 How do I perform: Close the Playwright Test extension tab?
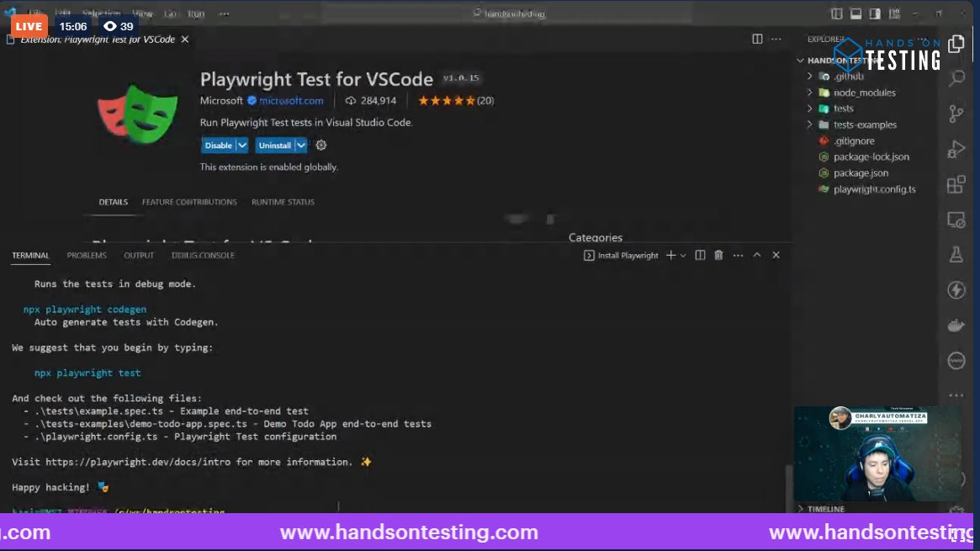coord(185,39)
